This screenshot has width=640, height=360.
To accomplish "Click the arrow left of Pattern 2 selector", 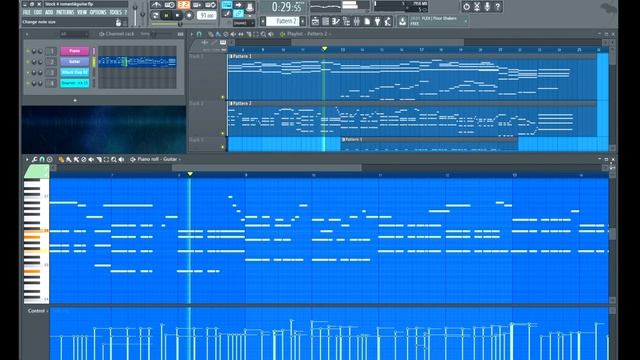I will point(262,21).
